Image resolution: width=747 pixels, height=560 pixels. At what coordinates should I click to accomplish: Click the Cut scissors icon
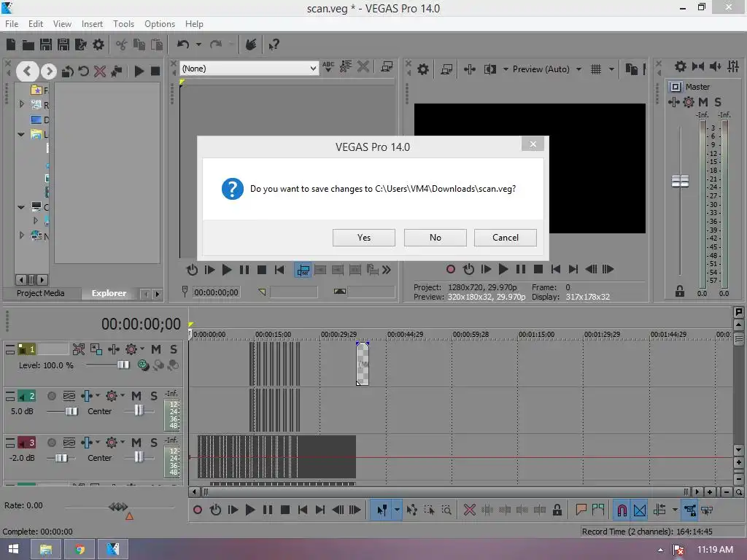(122, 44)
